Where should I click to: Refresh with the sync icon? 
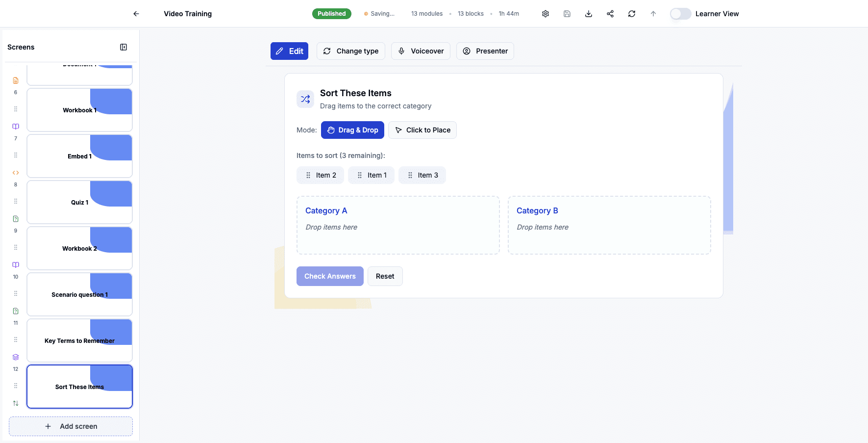tap(632, 13)
